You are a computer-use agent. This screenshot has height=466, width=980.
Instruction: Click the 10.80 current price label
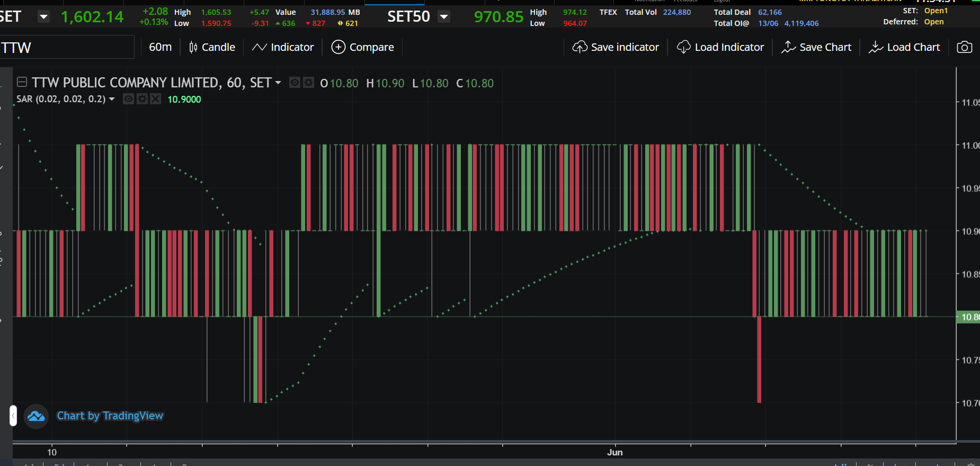968,317
